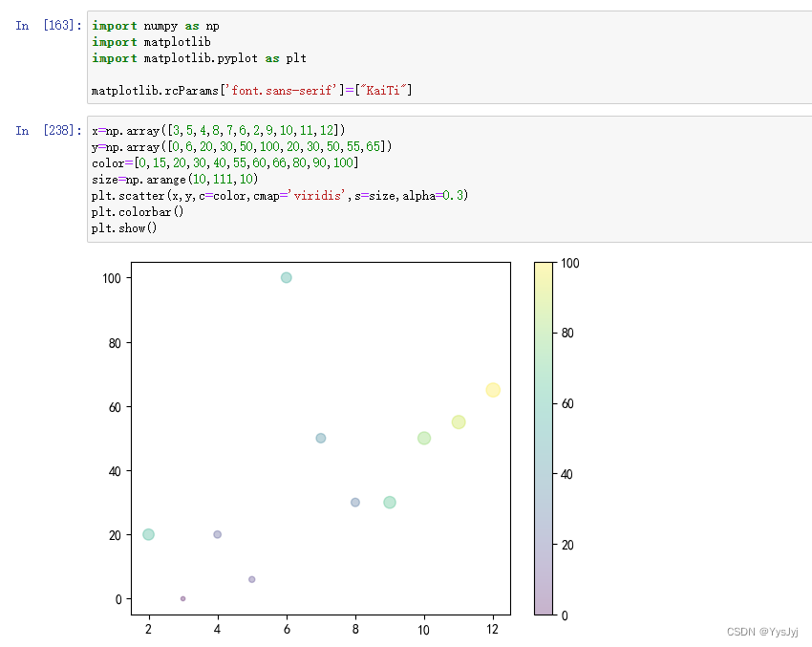Click the smallest scatter point at x=3

click(x=182, y=599)
